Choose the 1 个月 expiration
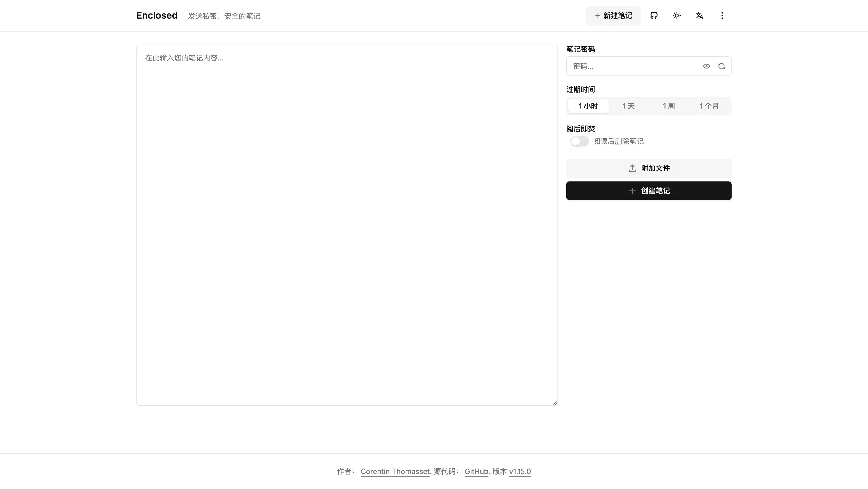The image size is (868, 489). coord(709,106)
